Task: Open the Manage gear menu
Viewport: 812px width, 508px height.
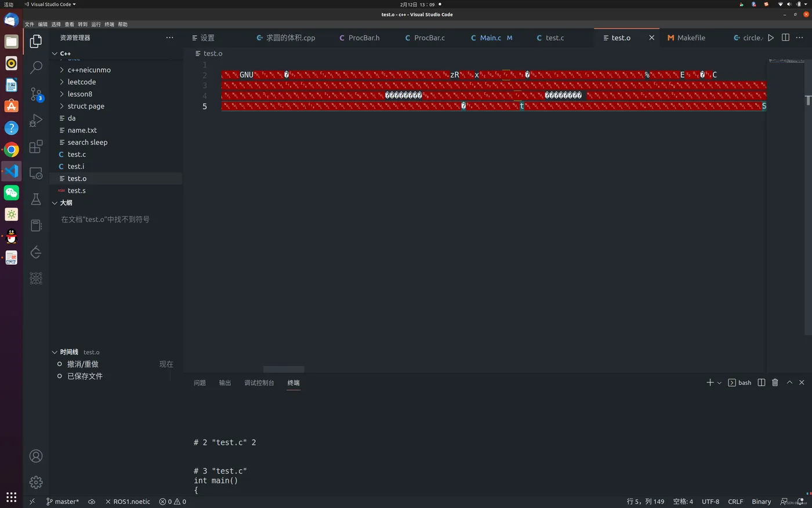Action: 36,482
